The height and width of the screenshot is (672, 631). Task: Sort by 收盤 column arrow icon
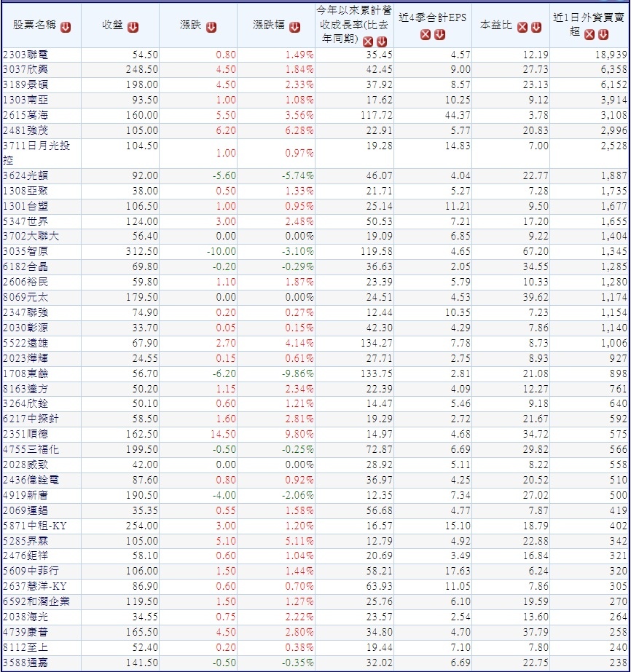[133, 28]
